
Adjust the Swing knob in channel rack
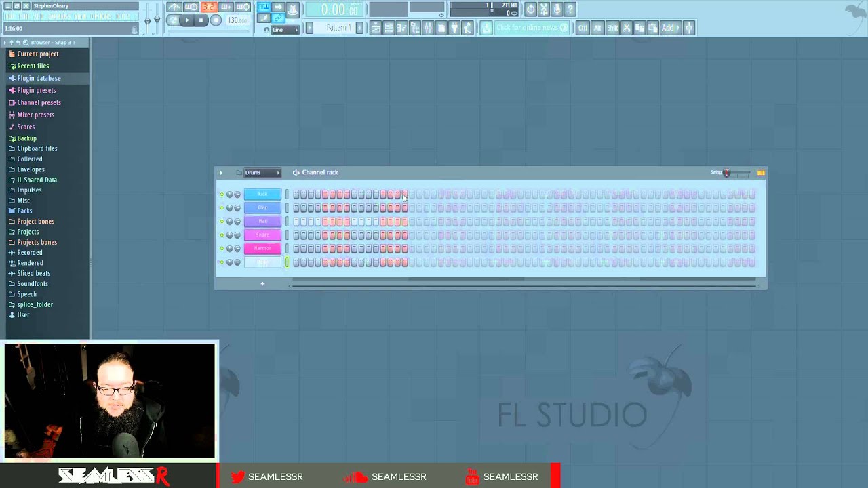click(726, 173)
